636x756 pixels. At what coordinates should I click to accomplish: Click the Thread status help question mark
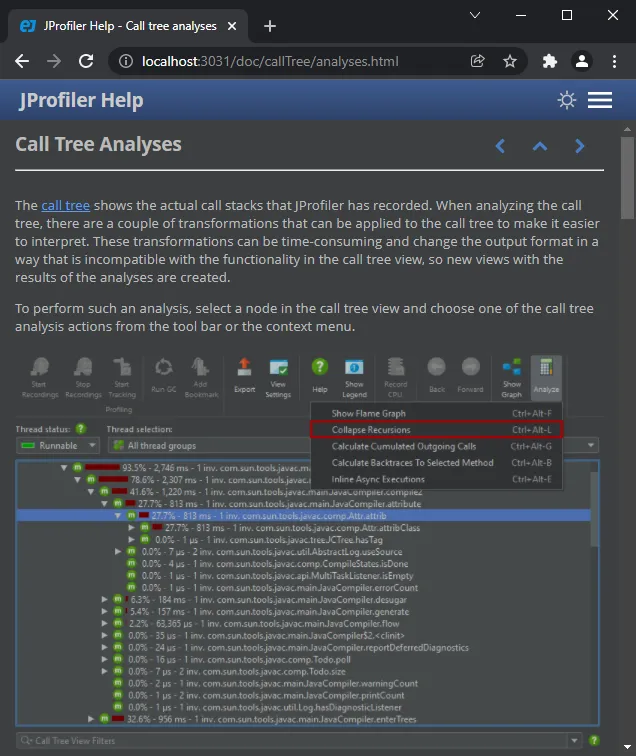tap(81, 429)
